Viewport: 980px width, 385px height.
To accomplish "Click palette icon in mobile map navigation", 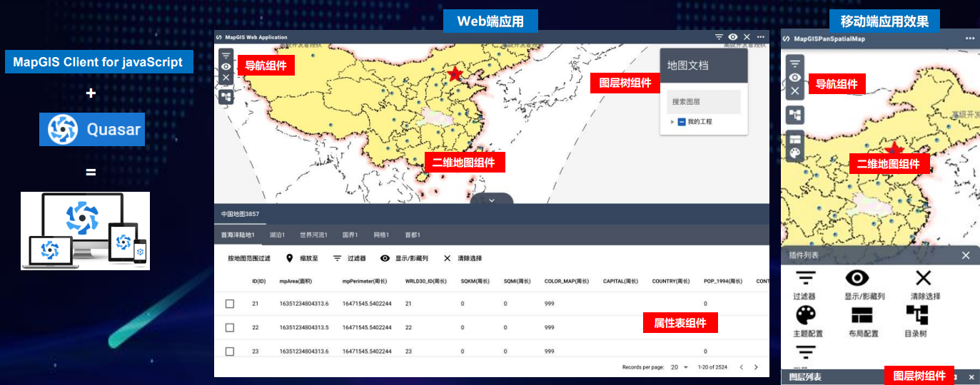I will [795, 153].
